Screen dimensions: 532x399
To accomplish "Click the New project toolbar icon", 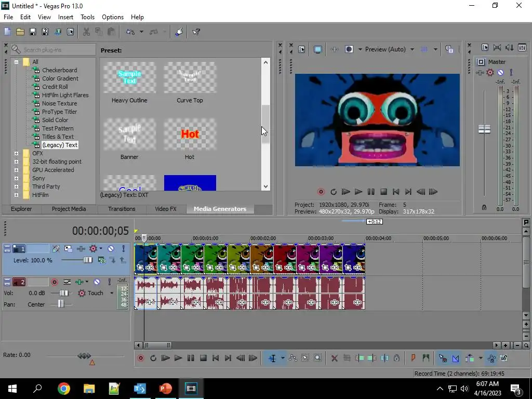I will (x=7, y=32).
